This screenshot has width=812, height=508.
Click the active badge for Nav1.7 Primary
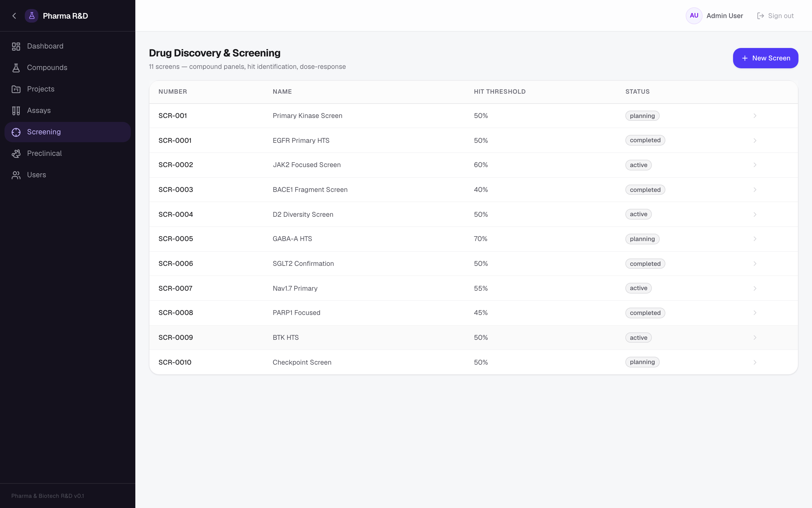click(x=638, y=288)
